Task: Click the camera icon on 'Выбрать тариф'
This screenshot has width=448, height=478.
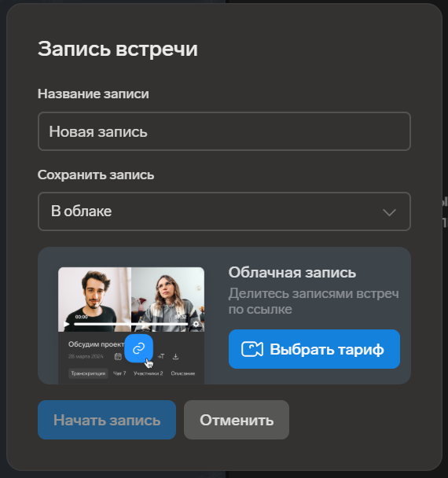Action: click(x=252, y=349)
